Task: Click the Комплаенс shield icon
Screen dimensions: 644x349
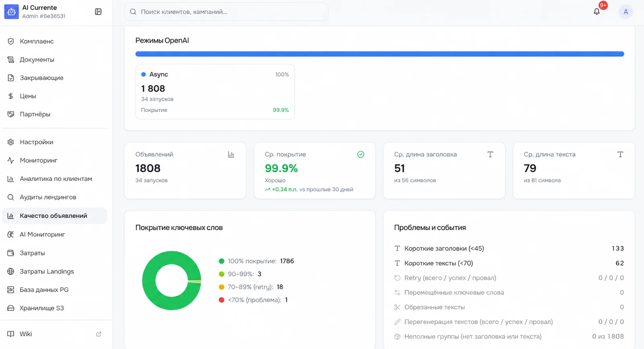Action: (11, 41)
